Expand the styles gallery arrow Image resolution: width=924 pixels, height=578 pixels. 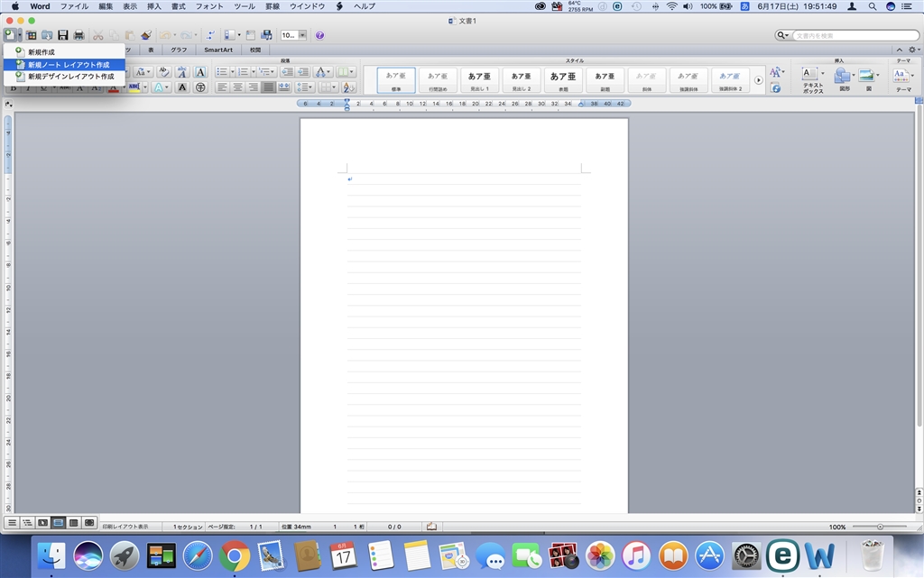pyautogui.click(x=758, y=80)
